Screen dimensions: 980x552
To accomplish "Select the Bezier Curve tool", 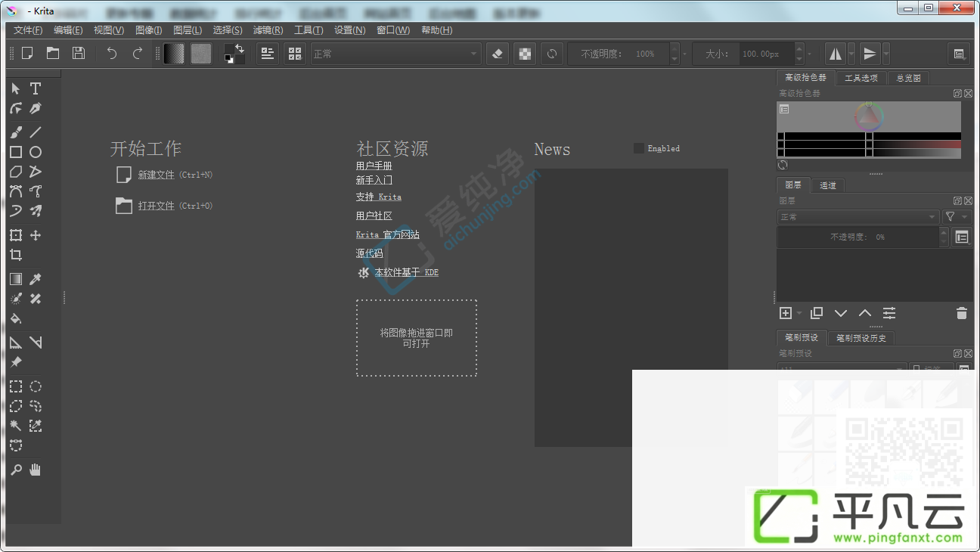I will (16, 191).
